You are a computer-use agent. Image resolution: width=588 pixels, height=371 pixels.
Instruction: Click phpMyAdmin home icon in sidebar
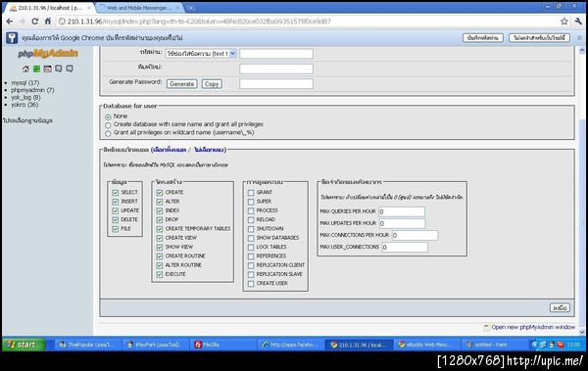point(25,69)
